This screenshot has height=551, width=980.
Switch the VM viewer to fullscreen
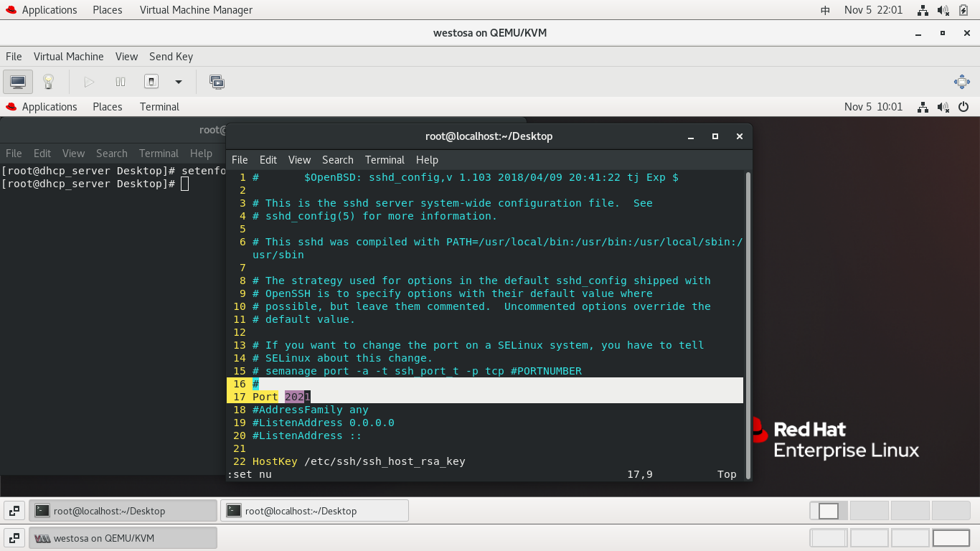click(x=962, y=82)
